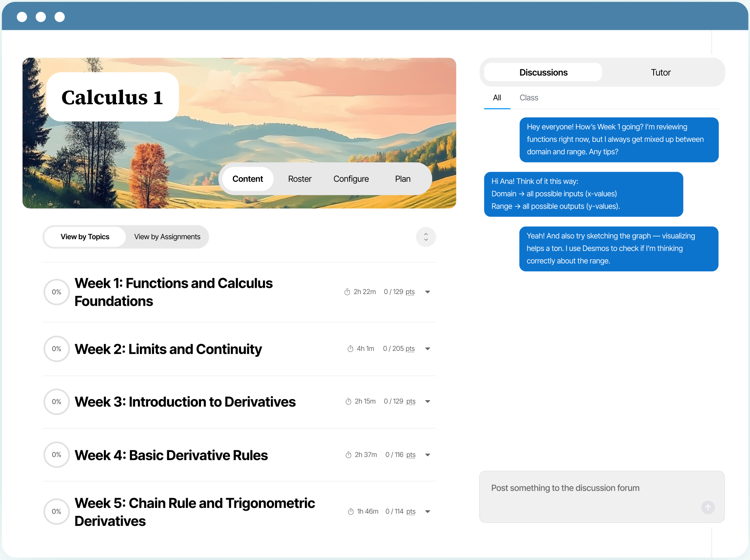Image resolution: width=750 pixels, height=560 pixels.
Task: Click the clock icon in Week 3 row
Action: point(348,402)
